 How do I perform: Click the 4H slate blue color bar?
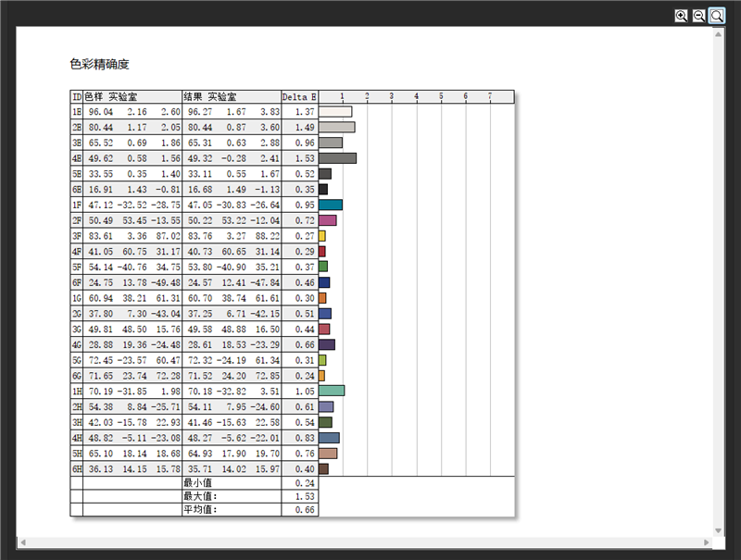(329, 438)
